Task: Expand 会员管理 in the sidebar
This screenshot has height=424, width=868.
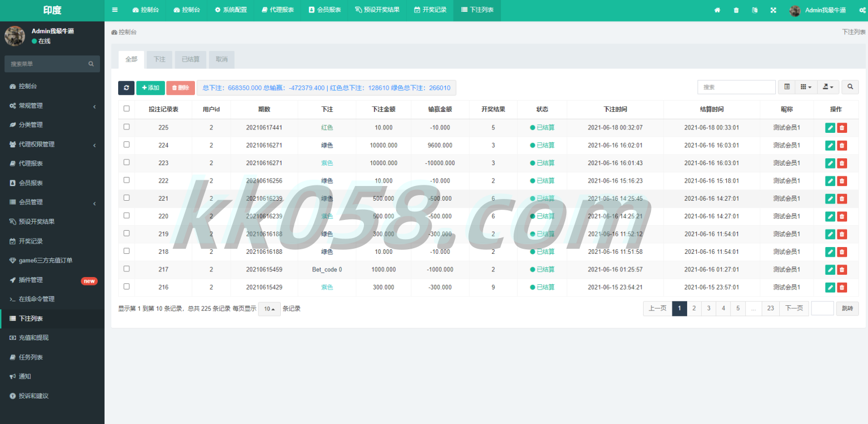Action: [x=52, y=202]
